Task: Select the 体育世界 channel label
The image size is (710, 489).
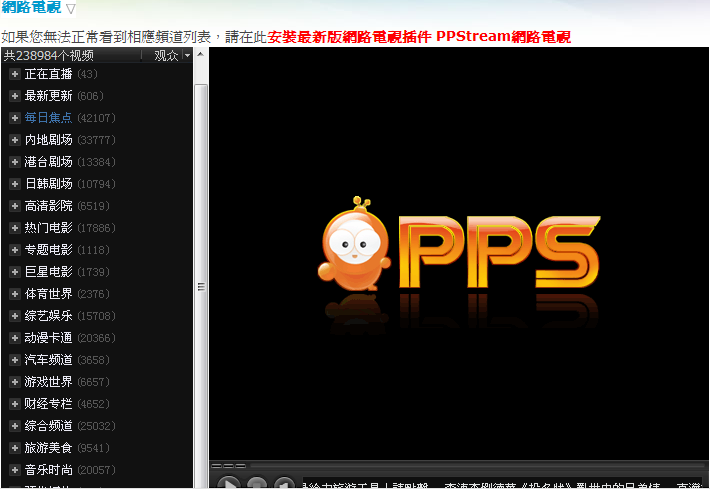Action: (x=48, y=294)
